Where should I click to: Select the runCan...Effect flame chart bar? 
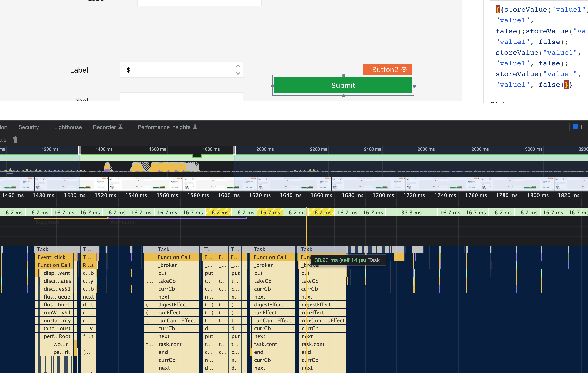point(176,320)
